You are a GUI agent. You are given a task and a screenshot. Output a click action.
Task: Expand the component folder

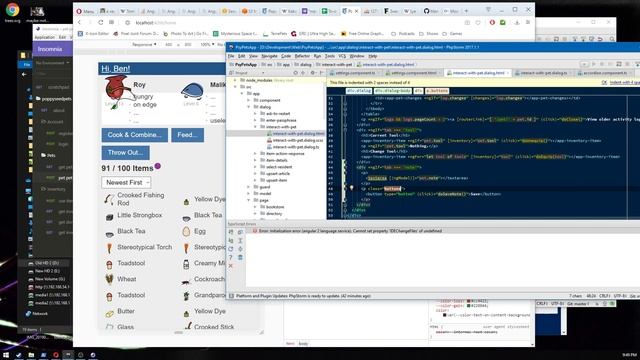coord(248,100)
